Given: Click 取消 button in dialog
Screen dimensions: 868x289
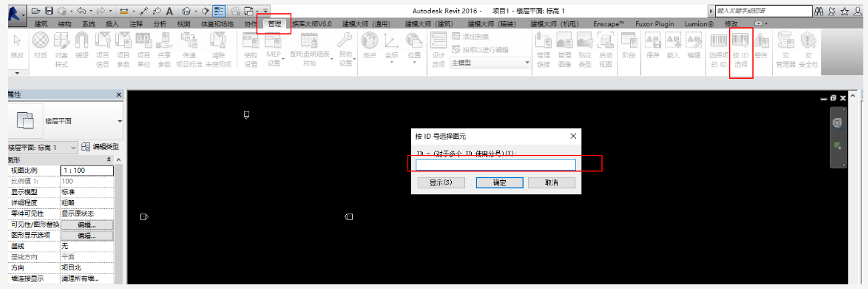Looking at the screenshot, I should pos(551,182).
